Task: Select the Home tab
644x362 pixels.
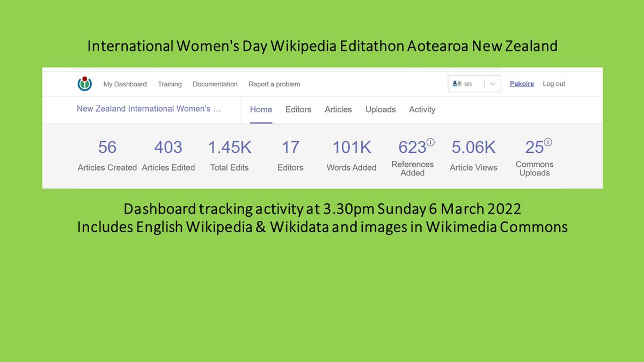Action: pos(261,109)
